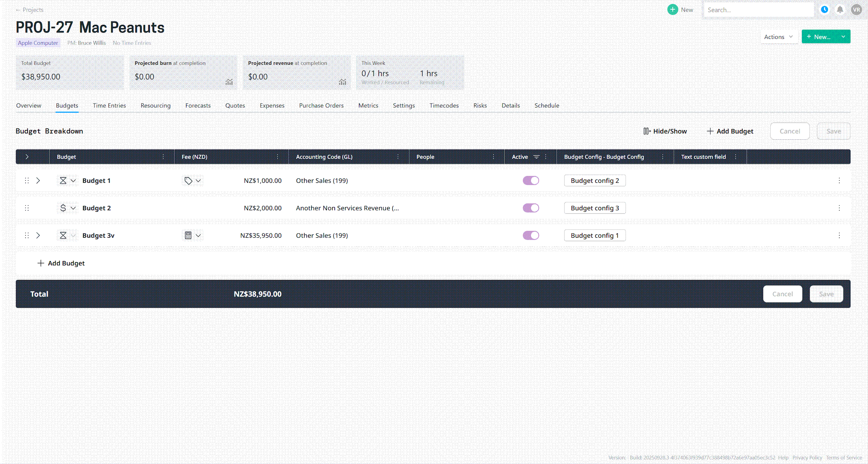Click Projected revenue chart icon
Screen dimensions: 868x464
pos(342,82)
